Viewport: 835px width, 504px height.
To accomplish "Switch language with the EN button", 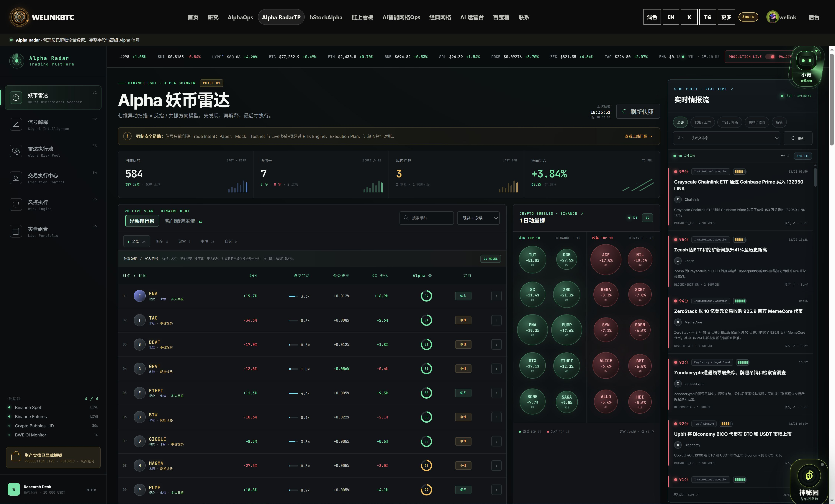I will [671, 17].
